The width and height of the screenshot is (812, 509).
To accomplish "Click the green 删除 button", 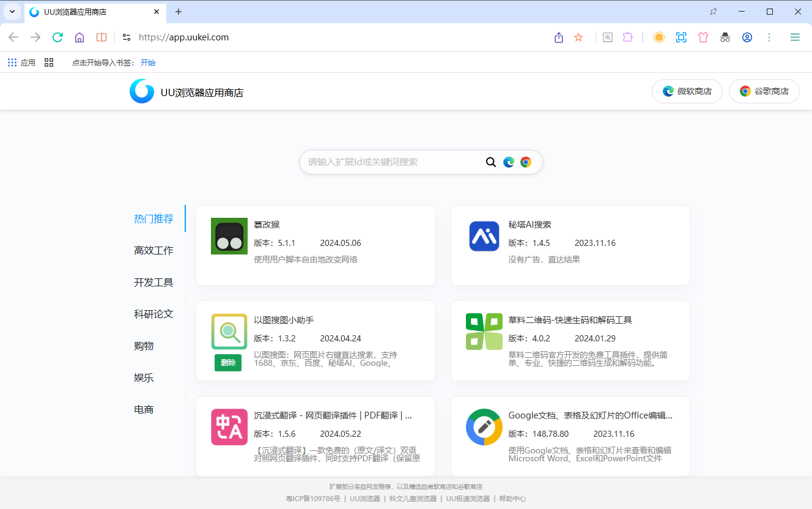I will (x=228, y=363).
